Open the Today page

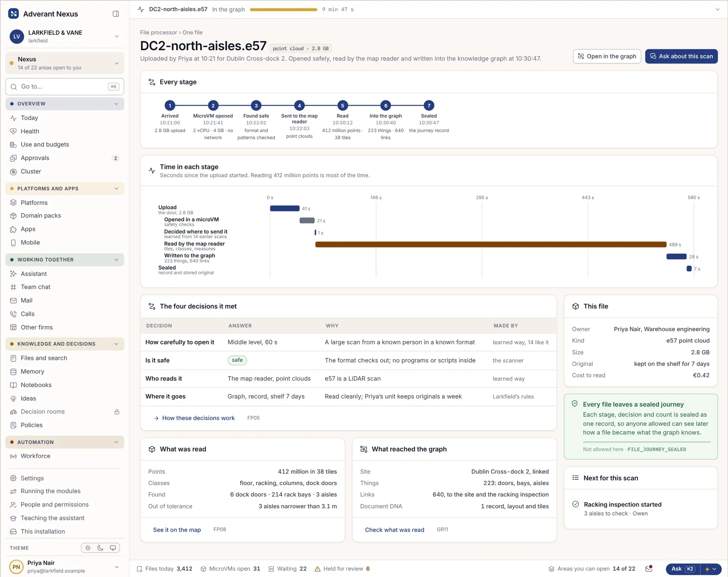(65, 118)
